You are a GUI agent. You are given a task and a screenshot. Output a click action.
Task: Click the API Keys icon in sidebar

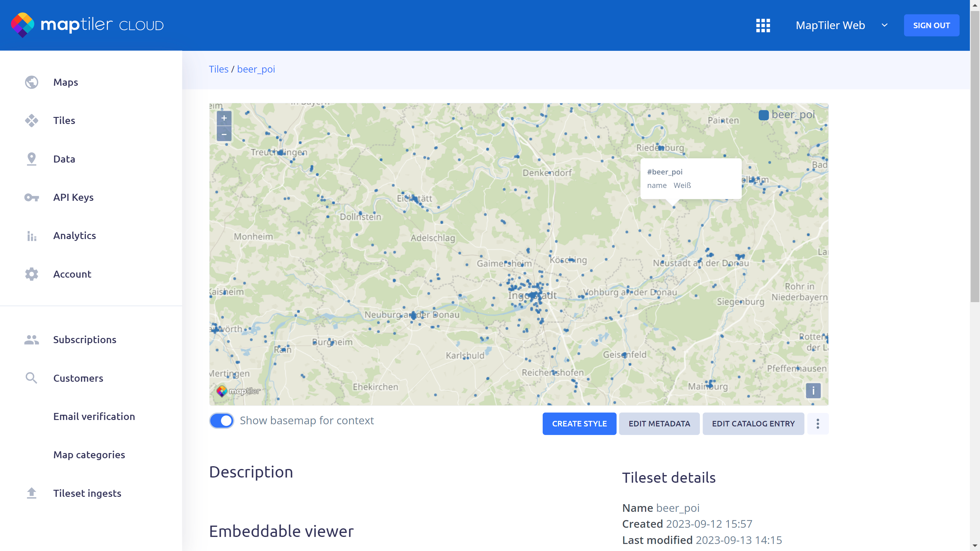tap(32, 197)
